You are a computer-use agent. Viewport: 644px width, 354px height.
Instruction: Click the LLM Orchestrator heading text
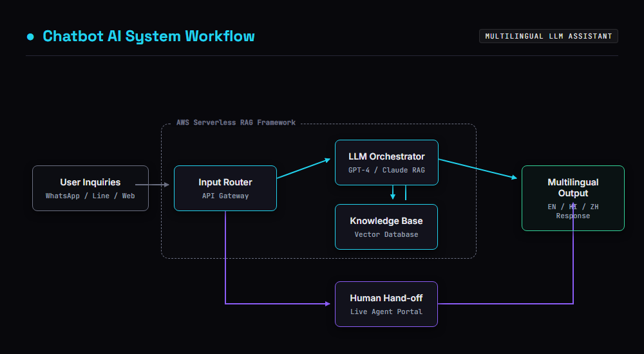pos(386,156)
